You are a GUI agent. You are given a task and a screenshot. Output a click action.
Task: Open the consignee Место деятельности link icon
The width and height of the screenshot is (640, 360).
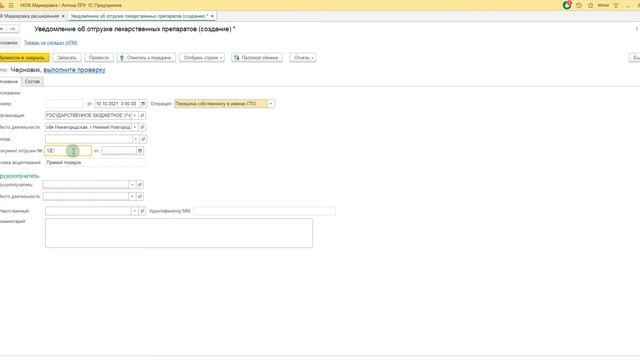pyautogui.click(x=140, y=197)
